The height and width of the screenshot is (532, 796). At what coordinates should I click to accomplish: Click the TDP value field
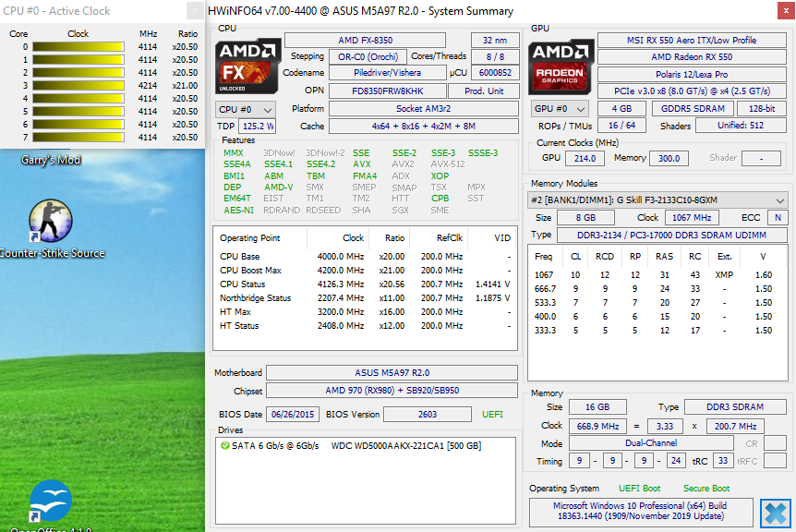[x=258, y=127]
